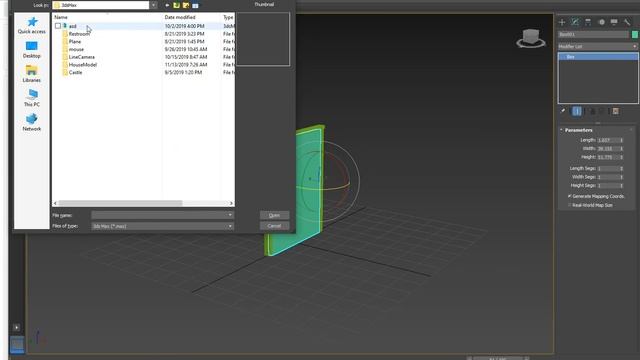Open the View Menu icon in dialog

[x=196, y=5]
